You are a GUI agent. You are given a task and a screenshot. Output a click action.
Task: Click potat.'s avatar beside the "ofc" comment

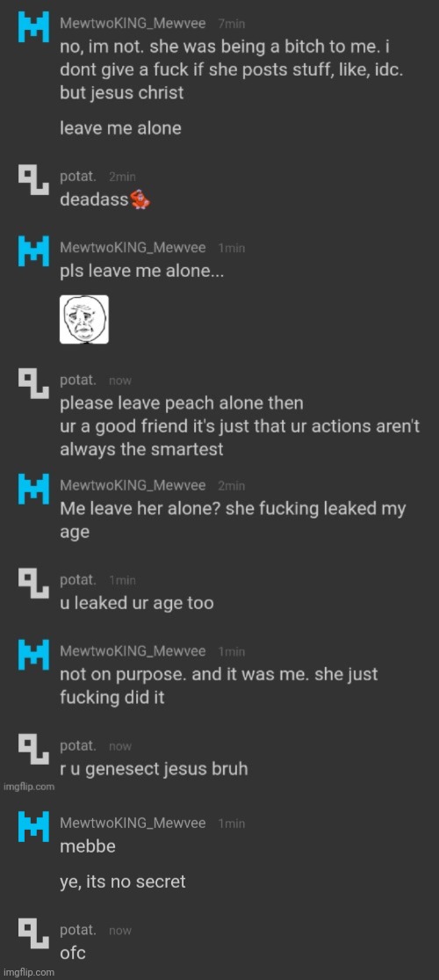[x=33, y=933]
